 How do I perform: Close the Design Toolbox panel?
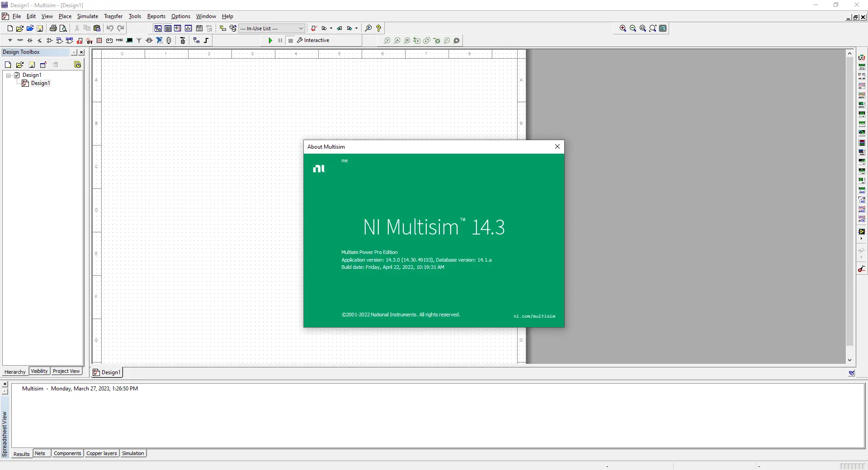coord(81,52)
